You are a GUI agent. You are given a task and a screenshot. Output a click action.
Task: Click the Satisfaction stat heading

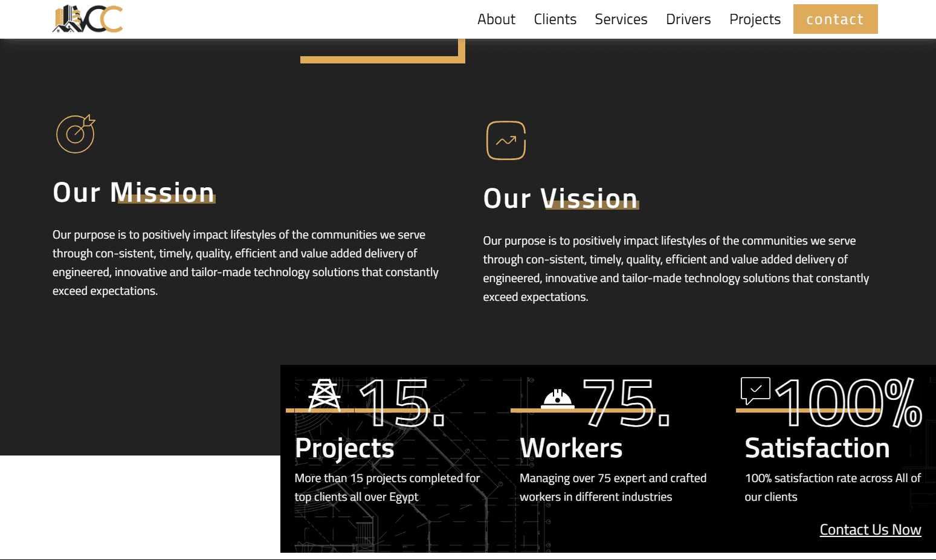[817, 448]
